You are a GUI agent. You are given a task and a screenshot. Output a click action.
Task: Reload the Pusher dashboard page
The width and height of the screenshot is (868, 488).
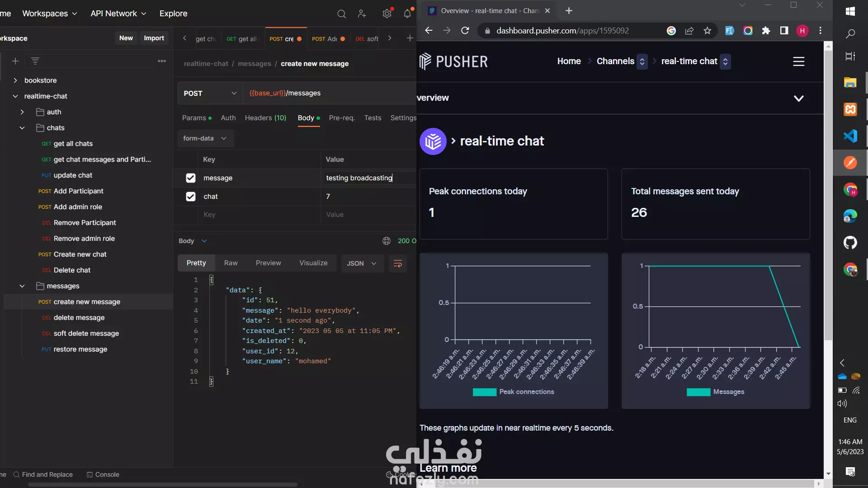(x=465, y=31)
